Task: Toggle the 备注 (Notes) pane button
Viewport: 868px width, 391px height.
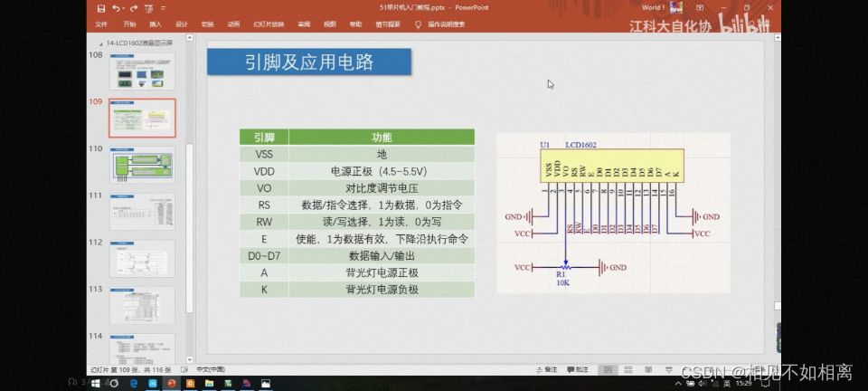Action: click(547, 369)
